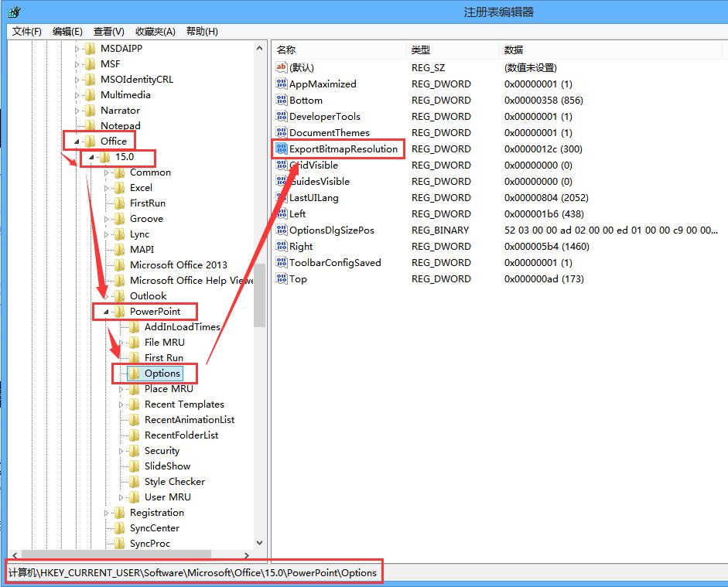Image resolution: width=728 pixels, height=587 pixels.
Task: Click the Notepad folder icon
Action: click(x=91, y=126)
